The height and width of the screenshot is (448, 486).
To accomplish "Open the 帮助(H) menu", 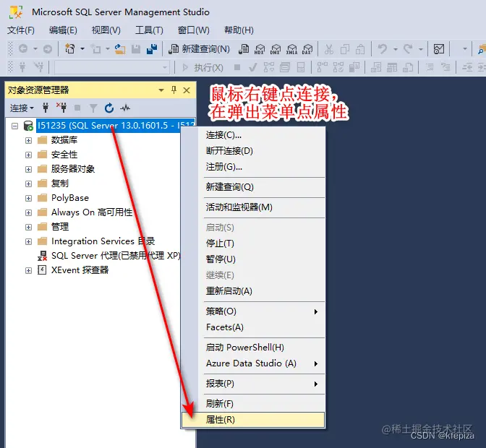I will tap(239, 30).
